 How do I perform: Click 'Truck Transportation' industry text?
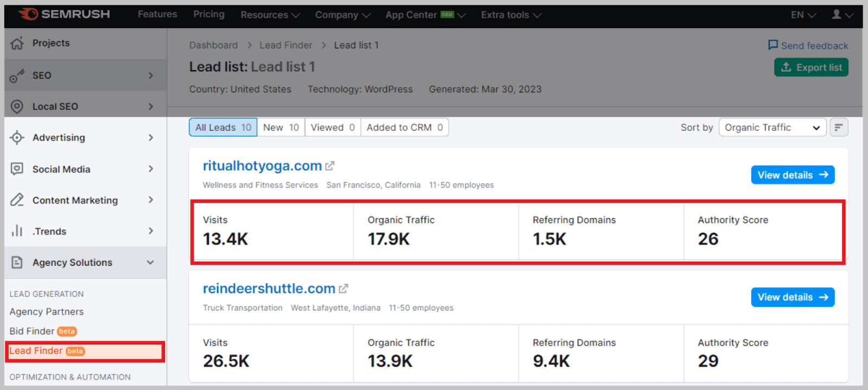(242, 308)
